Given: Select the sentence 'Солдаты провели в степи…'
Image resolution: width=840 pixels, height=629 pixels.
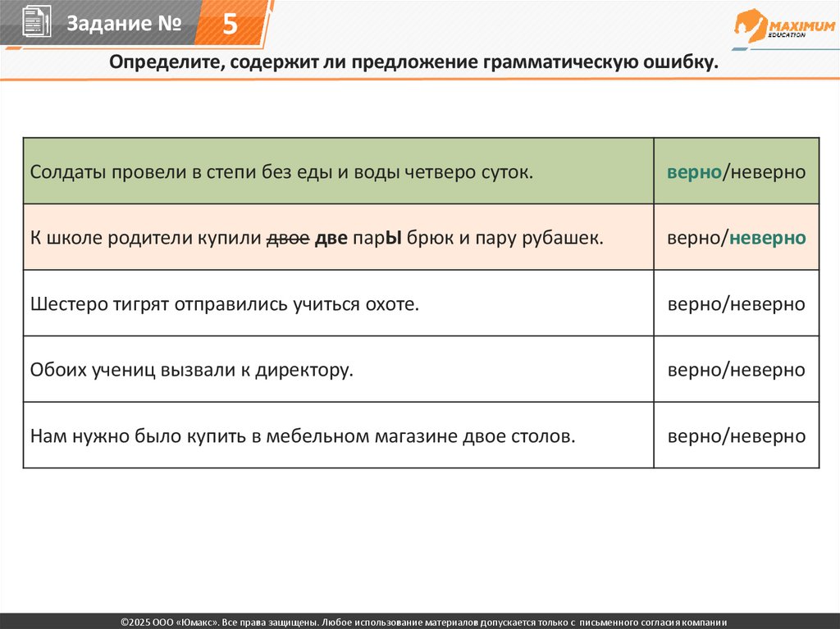Looking at the screenshot, I should (281, 172).
